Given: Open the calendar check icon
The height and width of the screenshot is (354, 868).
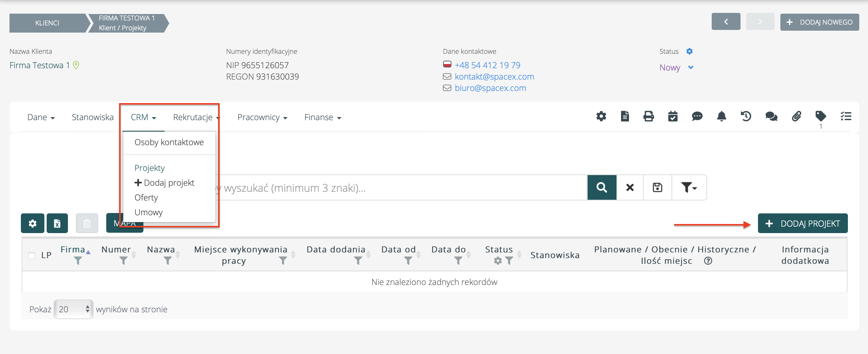Looking at the screenshot, I should tap(673, 116).
